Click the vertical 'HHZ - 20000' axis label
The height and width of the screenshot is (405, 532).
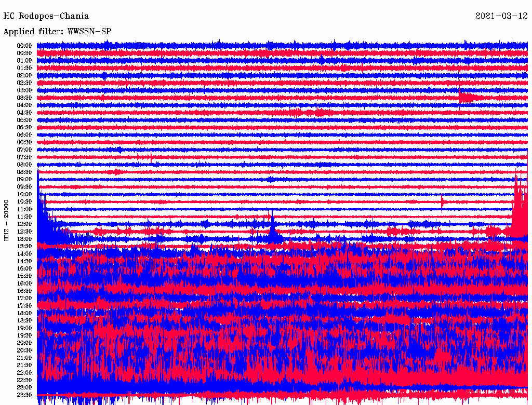(x=6, y=221)
